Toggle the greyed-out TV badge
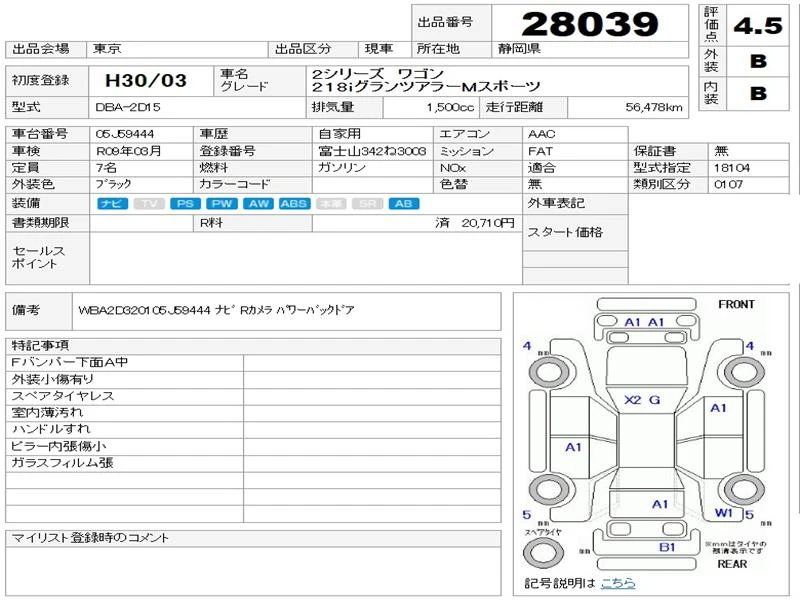Image resolution: width=800 pixels, height=600 pixels. coord(148,204)
